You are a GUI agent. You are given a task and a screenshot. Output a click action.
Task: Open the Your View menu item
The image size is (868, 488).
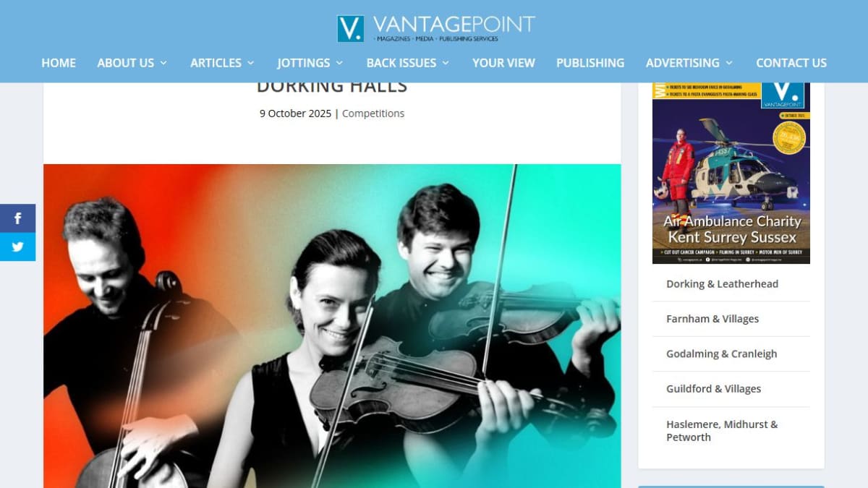coord(503,63)
